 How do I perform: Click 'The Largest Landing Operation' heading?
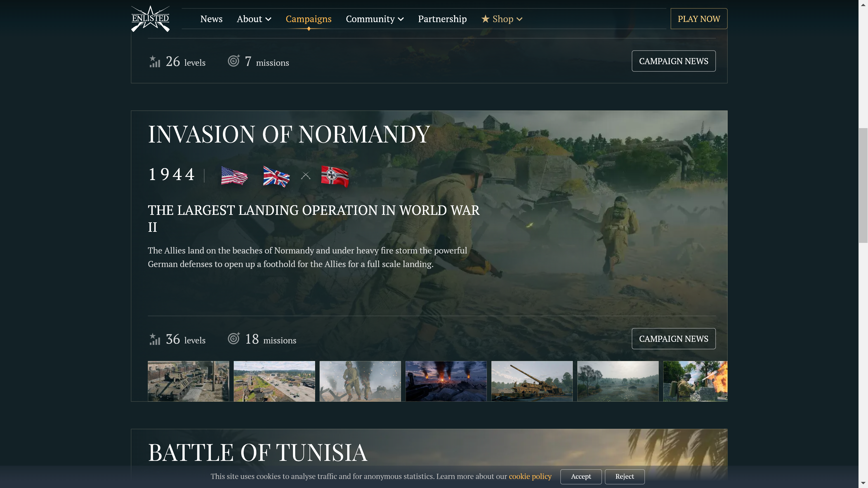point(313,218)
